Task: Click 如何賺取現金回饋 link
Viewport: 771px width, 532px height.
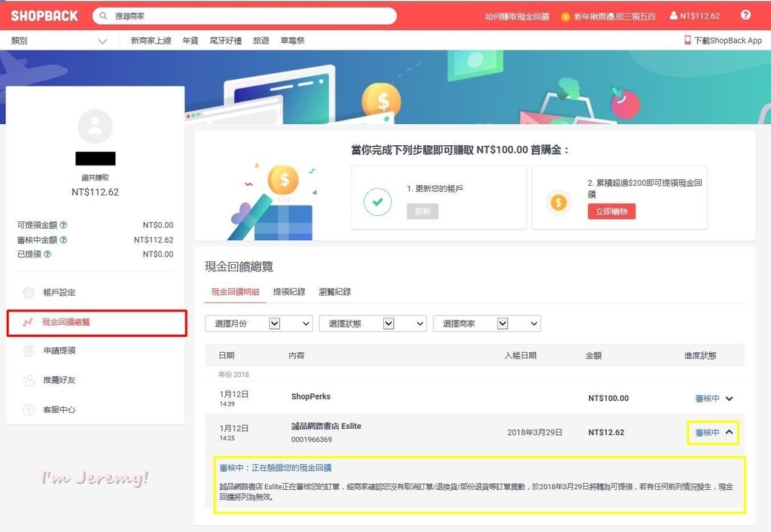Action: [517, 17]
